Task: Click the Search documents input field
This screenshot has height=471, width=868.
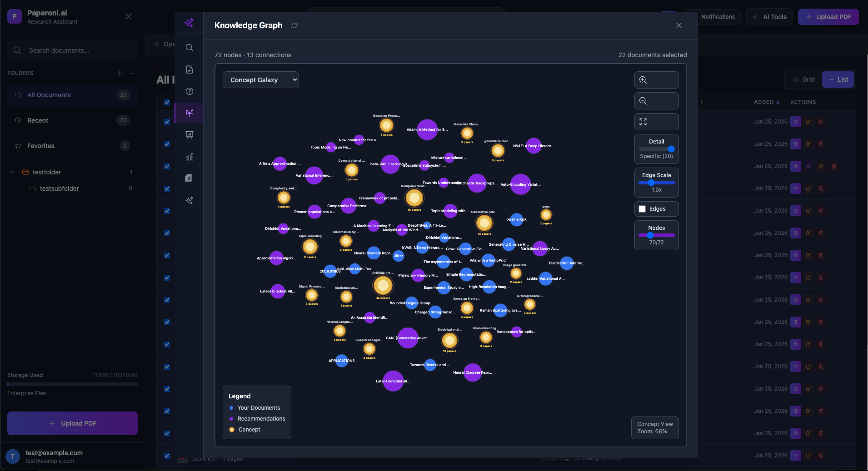Action: tap(72, 50)
